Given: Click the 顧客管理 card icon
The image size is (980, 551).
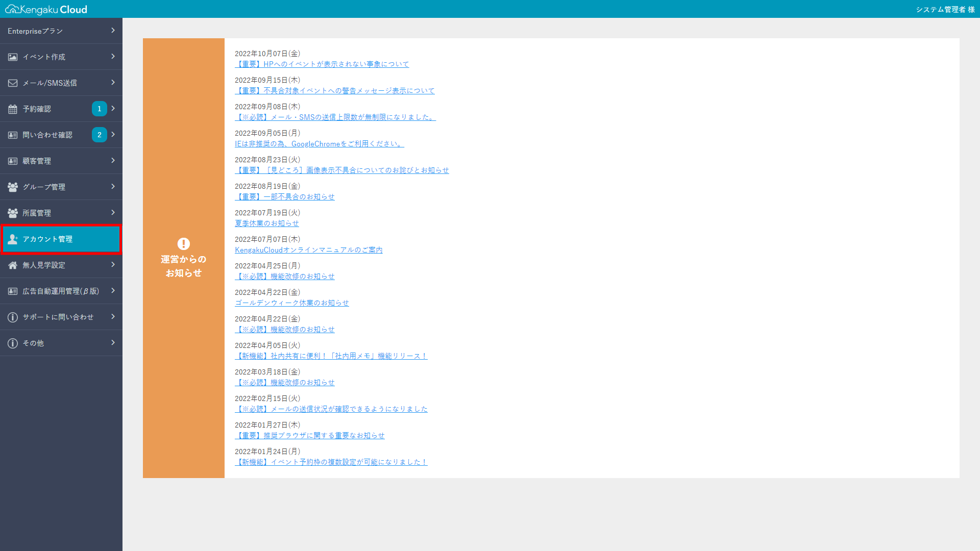Looking at the screenshot, I should [x=12, y=161].
